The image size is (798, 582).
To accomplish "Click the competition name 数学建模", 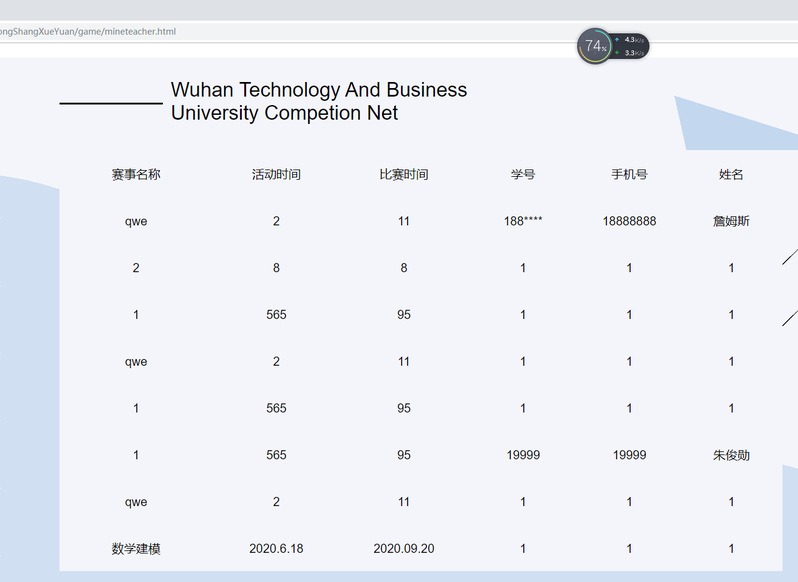I will pos(136,549).
